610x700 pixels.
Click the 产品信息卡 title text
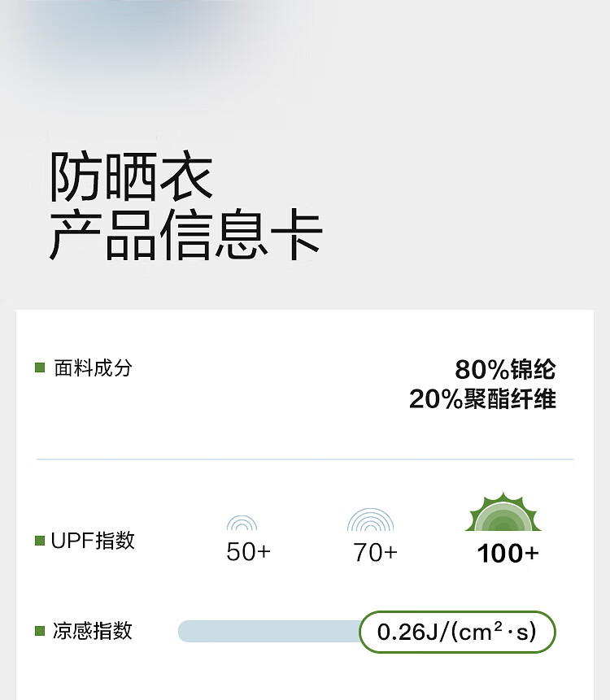pyautogui.click(x=186, y=237)
